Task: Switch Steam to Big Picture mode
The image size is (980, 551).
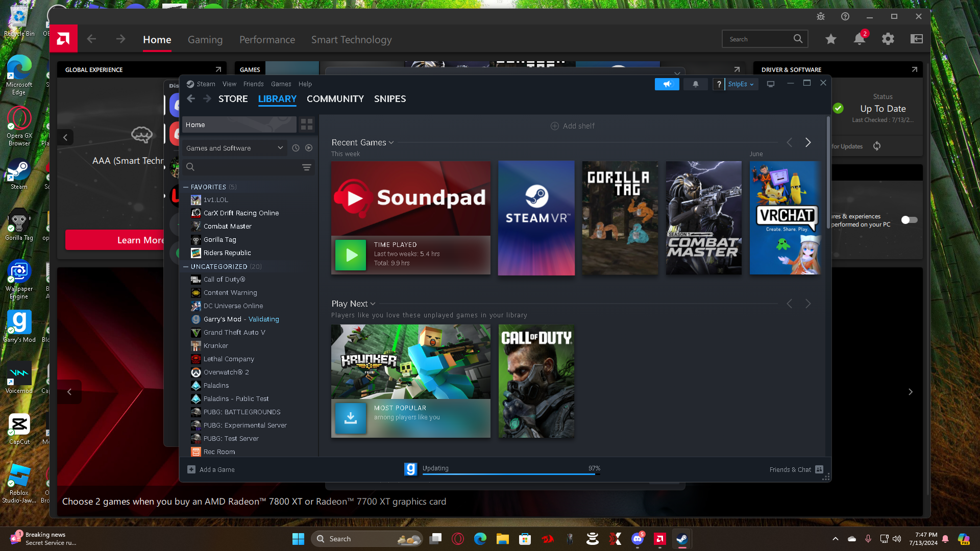Action: click(771, 84)
